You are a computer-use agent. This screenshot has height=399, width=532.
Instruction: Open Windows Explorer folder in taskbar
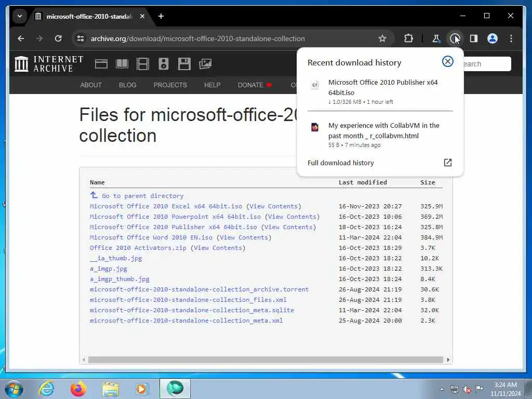pyautogui.click(x=111, y=389)
